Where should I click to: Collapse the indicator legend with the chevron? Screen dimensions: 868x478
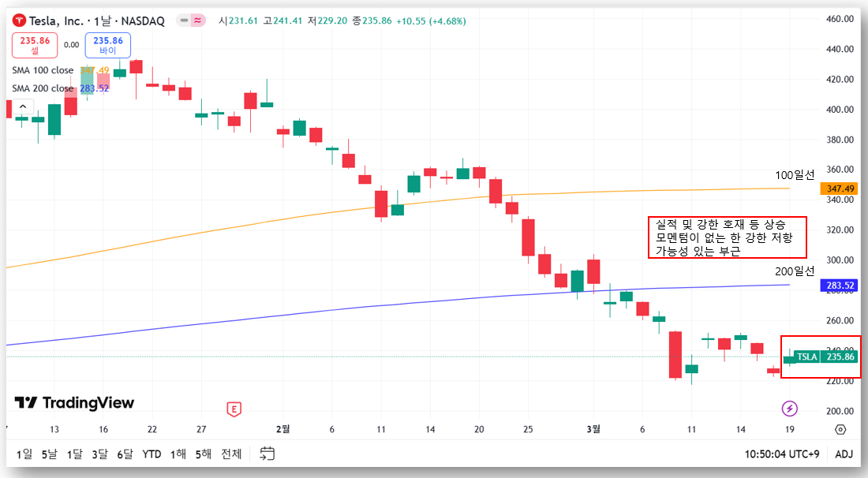23,106
